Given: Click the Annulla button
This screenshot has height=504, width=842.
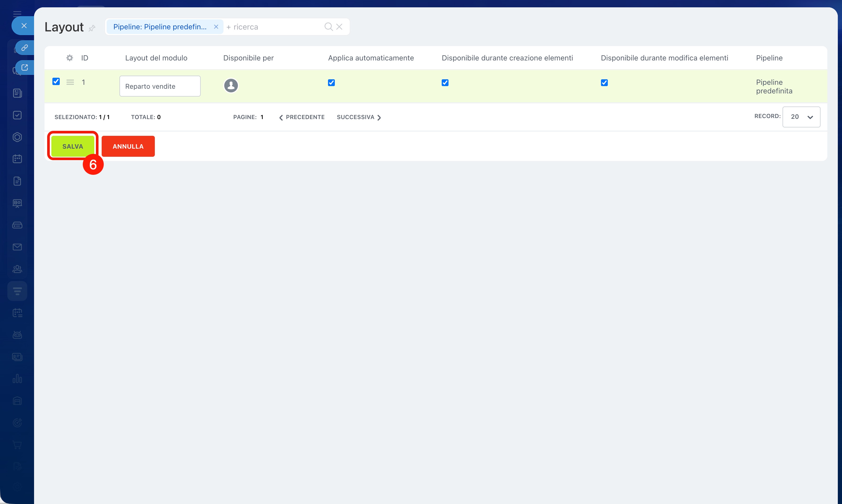Looking at the screenshot, I should coord(128,146).
